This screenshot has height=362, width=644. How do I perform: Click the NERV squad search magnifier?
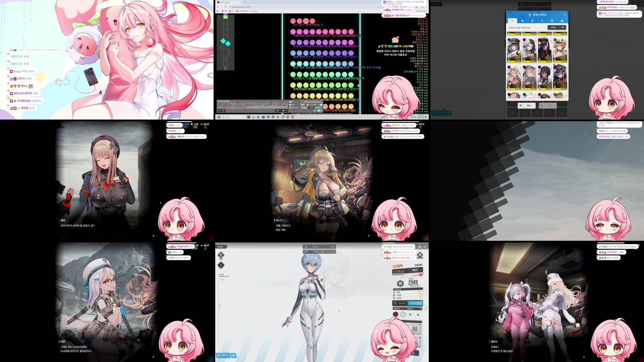click(420, 309)
